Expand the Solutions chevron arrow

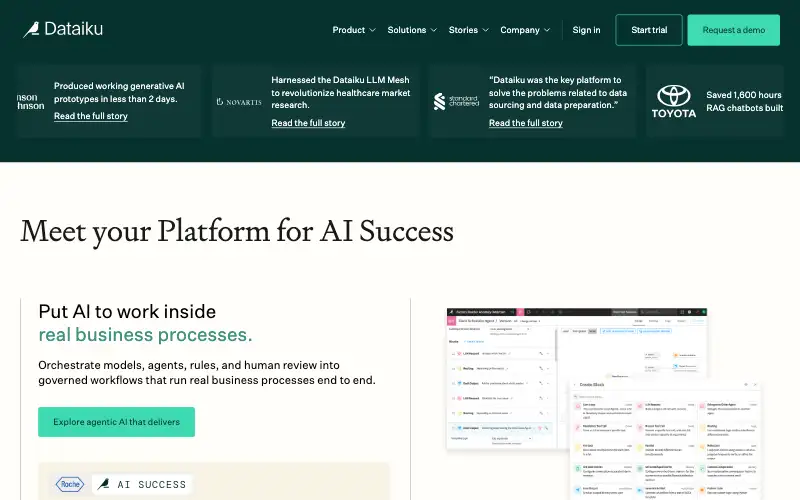pos(434,30)
